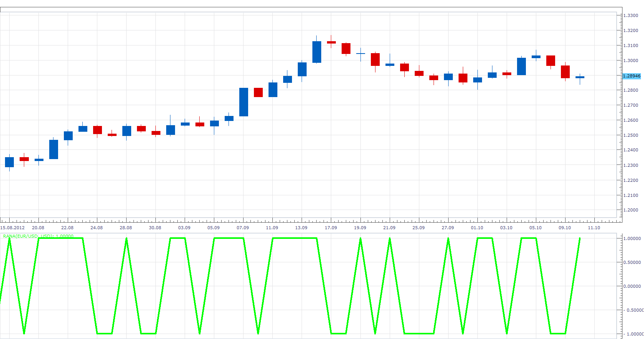Select the highlighted 1.28946 current price tag
The image size is (644, 339).
coord(632,76)
